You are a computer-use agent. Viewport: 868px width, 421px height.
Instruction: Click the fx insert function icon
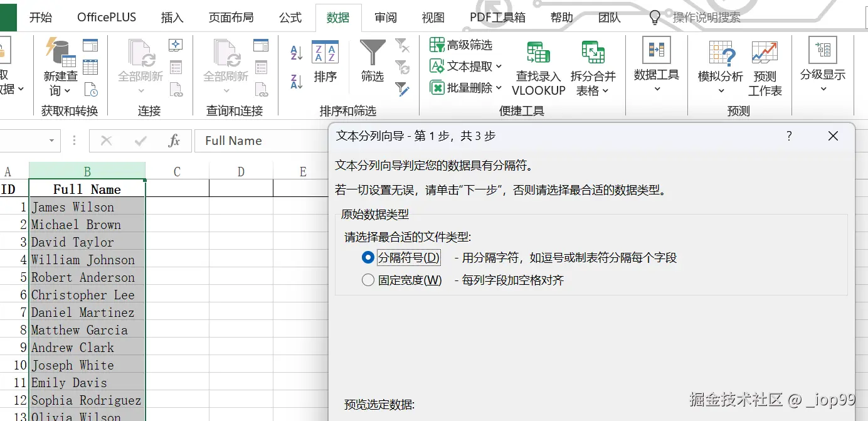click(174, 141)
